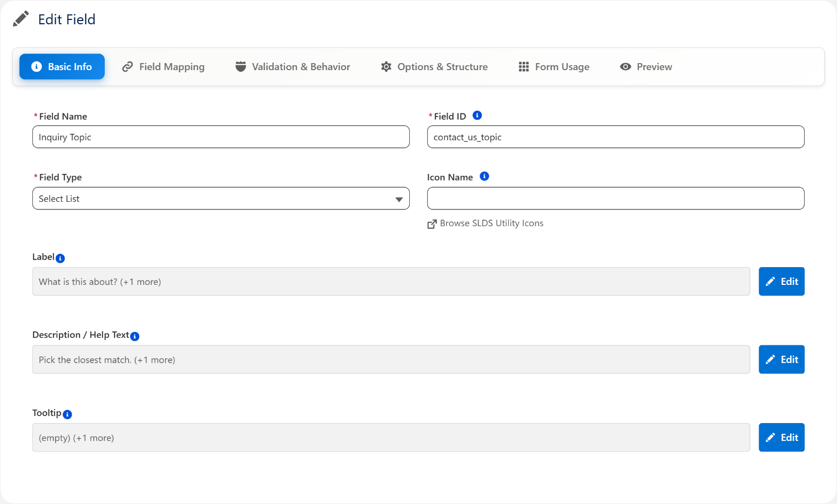Edit the Label translations
Screen dimensions: 837x504
coord(781,282)
